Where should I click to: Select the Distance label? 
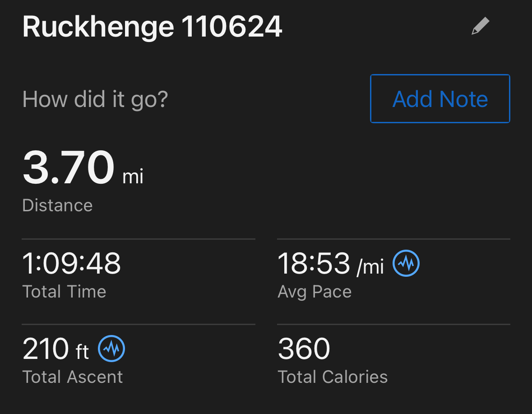[57, 205]
